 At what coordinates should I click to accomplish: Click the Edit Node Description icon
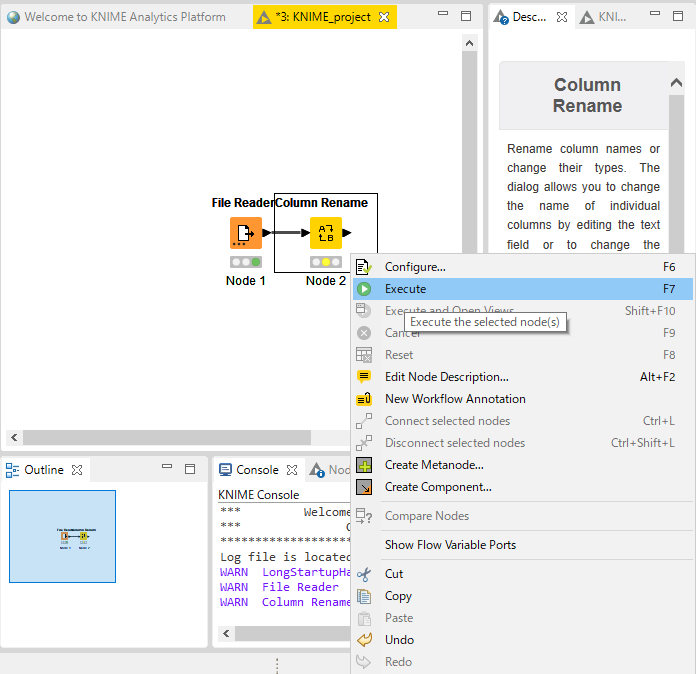(x=364, y=377)
